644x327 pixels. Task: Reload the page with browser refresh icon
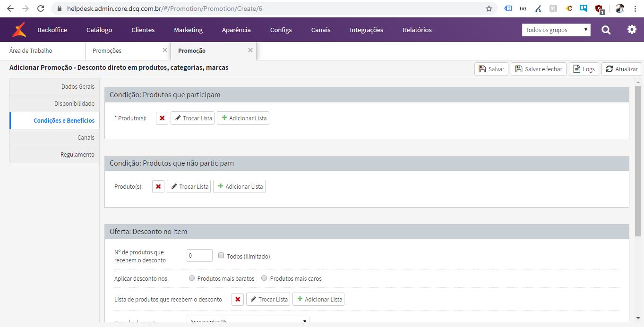[41, 8]
